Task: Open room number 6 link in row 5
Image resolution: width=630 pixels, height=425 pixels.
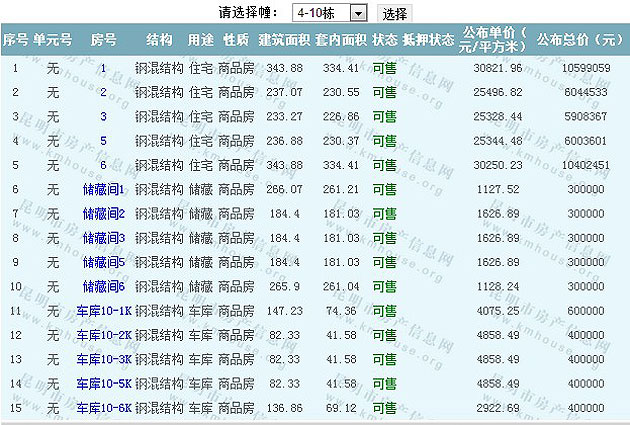Action: [x=103, y=165]
